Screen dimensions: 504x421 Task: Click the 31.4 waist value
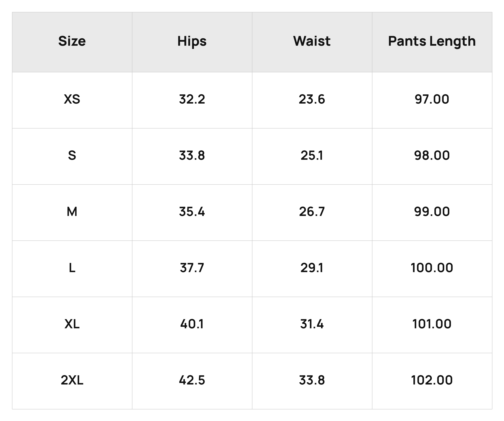pyautogui.click(x=312, y=324)
